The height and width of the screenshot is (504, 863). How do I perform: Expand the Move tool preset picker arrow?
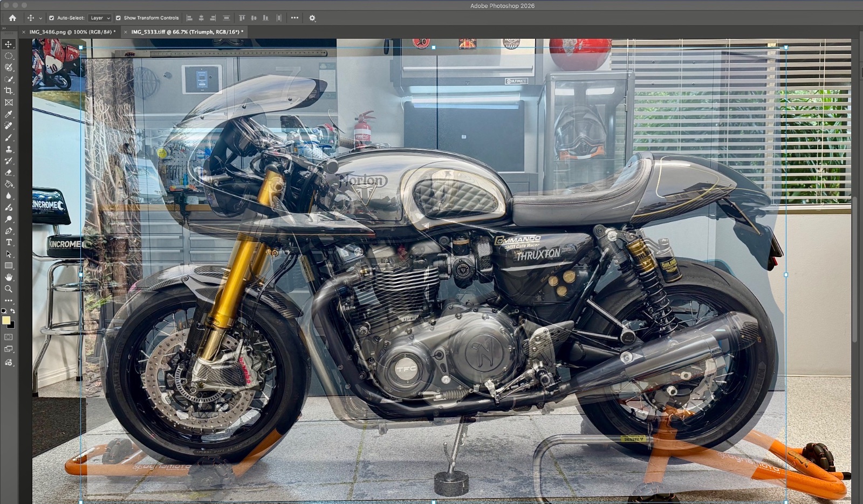(x=40, y=18)
